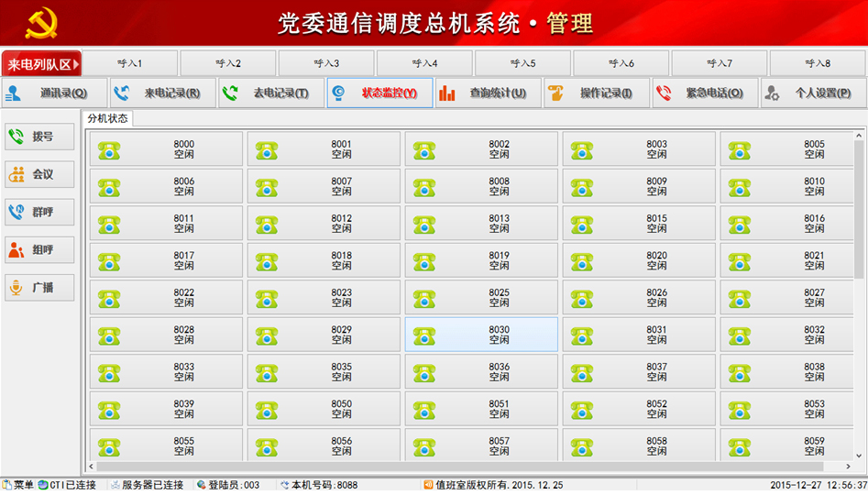Open 去电记录(T) outgoing call log
Image resolution: width=868 pixels, height=495 pixels.
coord(271,93)
